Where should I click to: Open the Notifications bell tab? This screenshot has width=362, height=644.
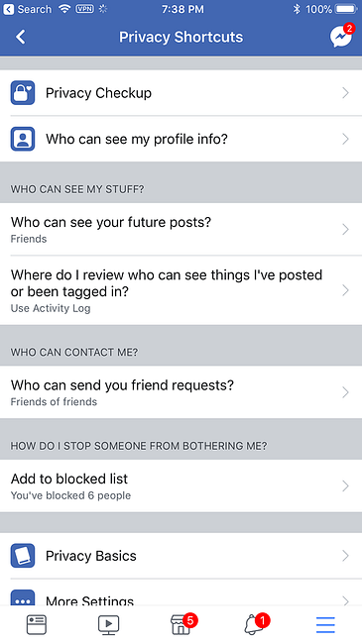pyautogui.click(x=256, y=624)
